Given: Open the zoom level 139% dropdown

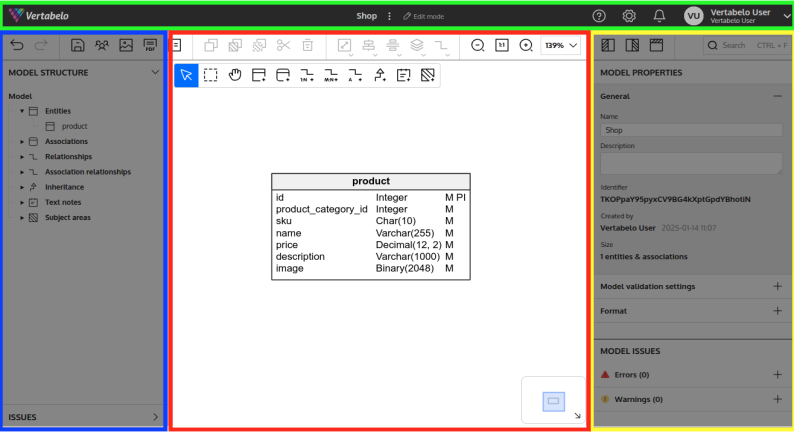Looking at the screenshot, I should [560, 45].
